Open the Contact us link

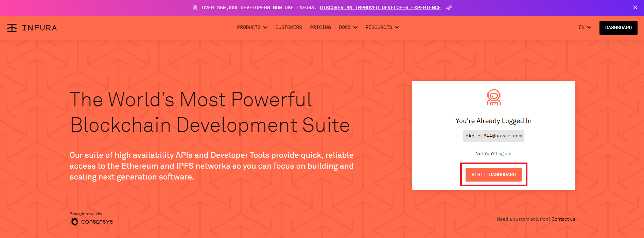point(563,219)
